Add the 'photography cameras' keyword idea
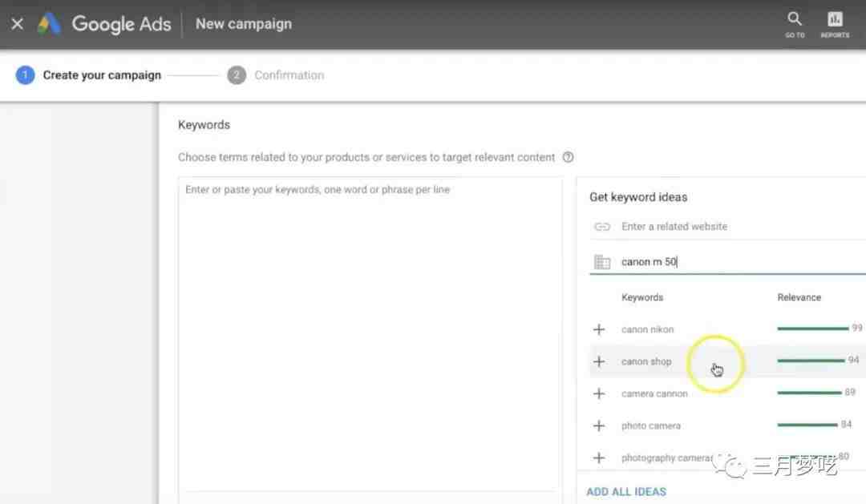The height and width of the screenshot is (504, 866). pos(599,458)
